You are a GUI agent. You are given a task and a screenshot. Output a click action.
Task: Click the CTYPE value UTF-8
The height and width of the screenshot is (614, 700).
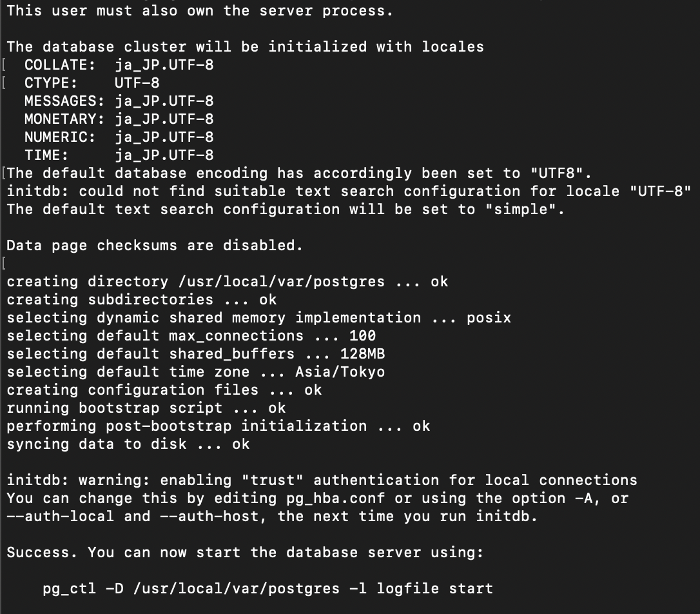(137, 83)
